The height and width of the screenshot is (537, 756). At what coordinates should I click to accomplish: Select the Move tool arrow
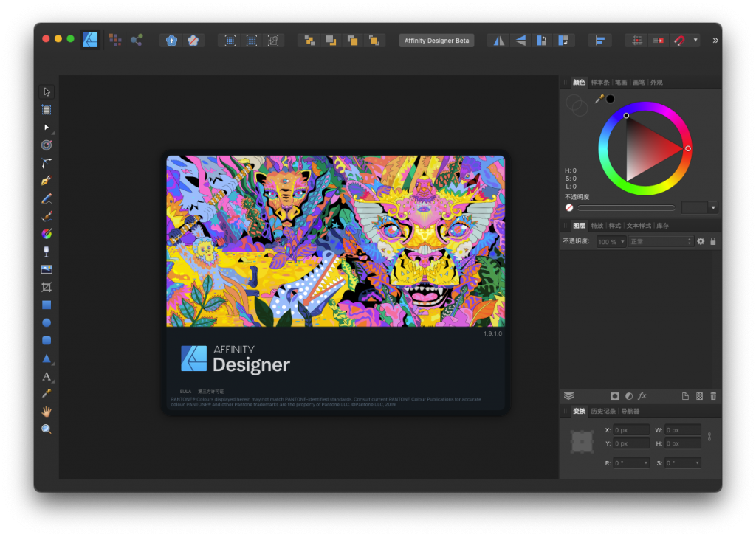[x=47, y=91]
